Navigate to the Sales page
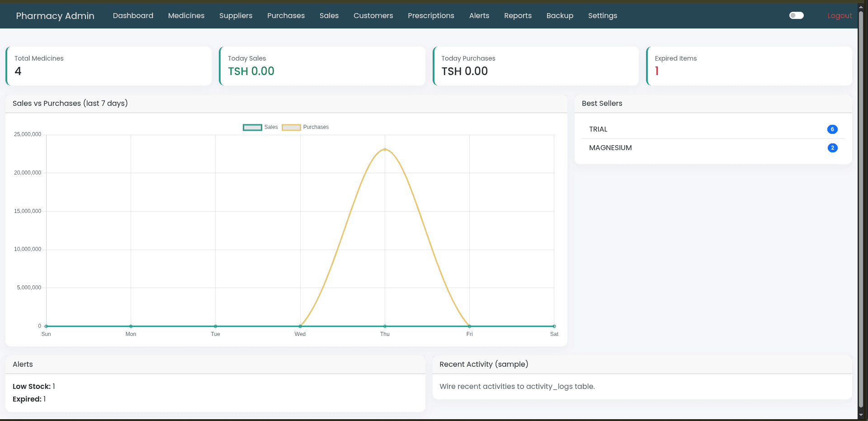Viewport: 868px width, 421px height. click(x=329, y=15)
